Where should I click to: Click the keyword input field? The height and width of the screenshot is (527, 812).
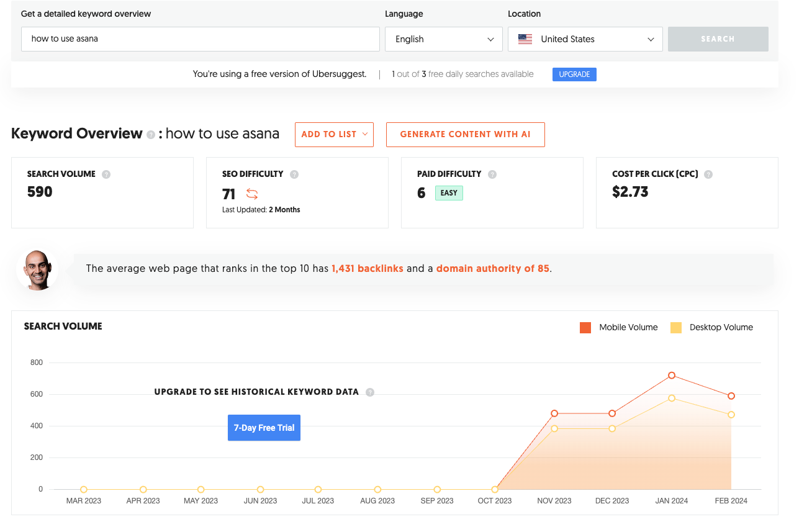tap(201, 39)
